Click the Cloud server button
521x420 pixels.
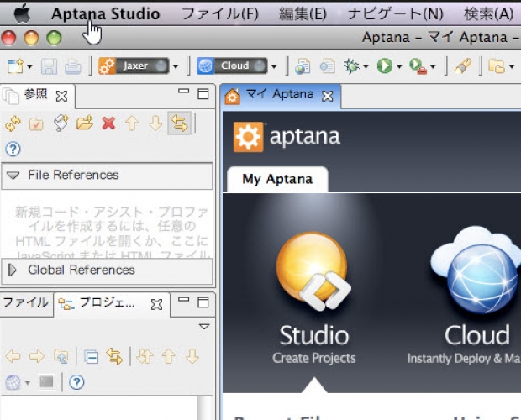(232, 66)
